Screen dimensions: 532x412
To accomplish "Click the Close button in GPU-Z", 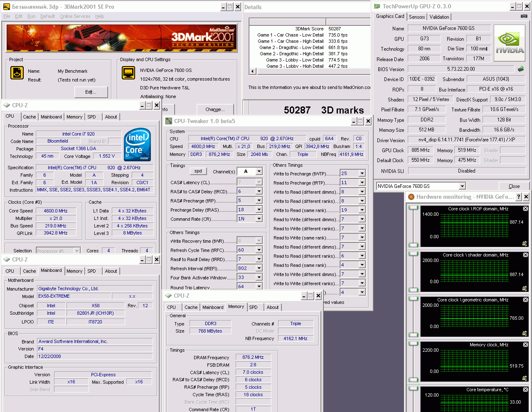I will tap(514, 186).
